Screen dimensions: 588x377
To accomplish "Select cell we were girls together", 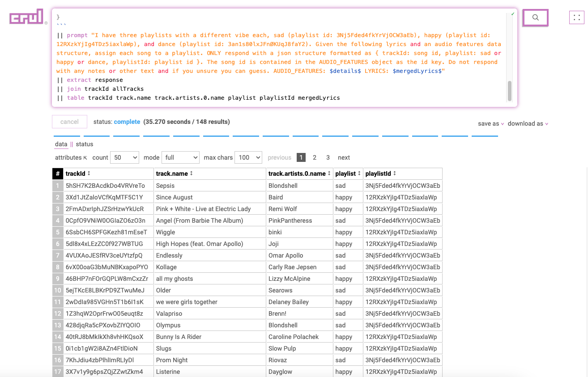I will coord(210,302).
